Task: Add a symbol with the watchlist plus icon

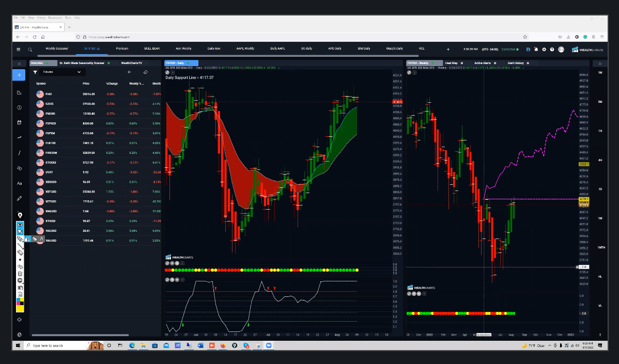Action: [x=129, y=72]
